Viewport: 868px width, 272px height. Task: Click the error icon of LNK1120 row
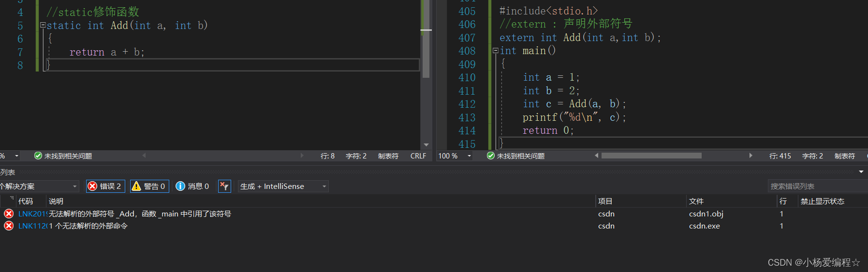click(x=9, y=226)
